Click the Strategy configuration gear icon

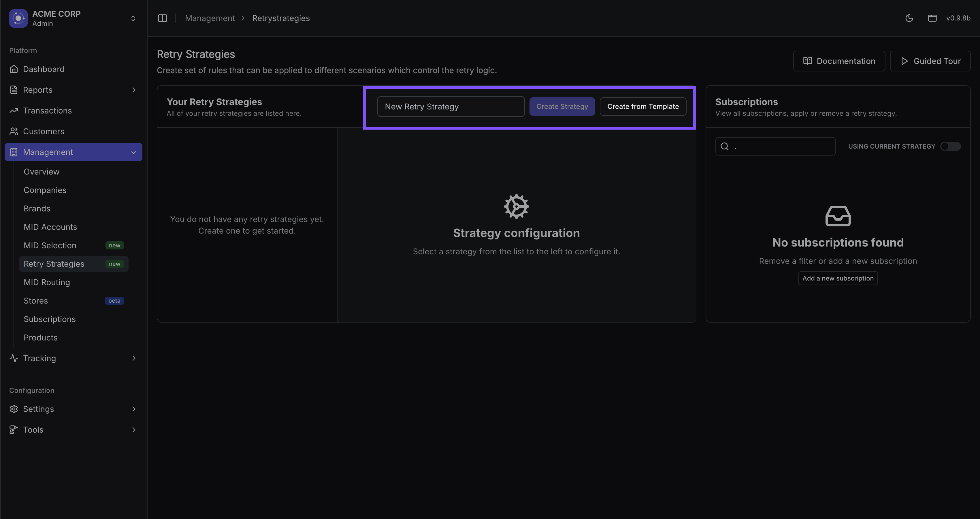(516, 207)
